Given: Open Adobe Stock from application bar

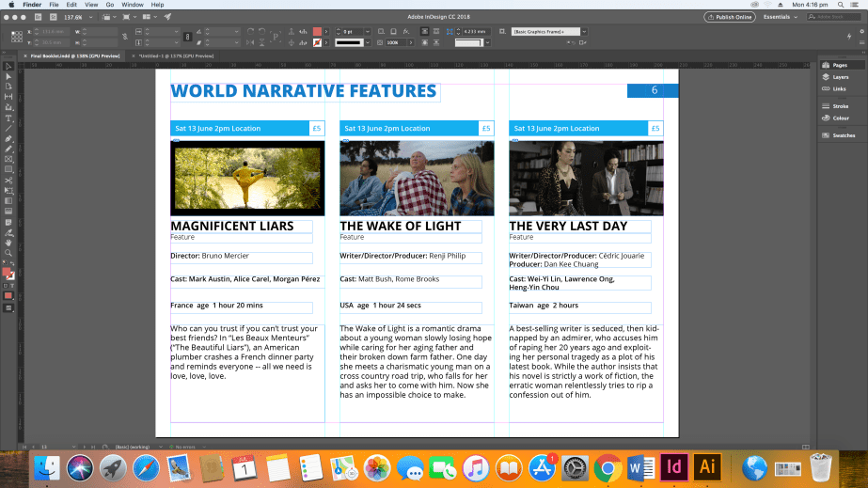Looking at the screenshot, I should [x=54, y=17].
